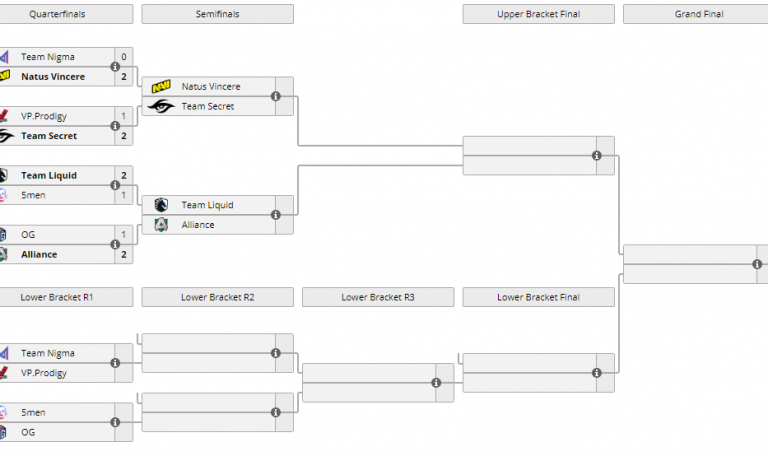Click the Quarterfinals column header
The image size is (768, 456).
click(67, 14)
